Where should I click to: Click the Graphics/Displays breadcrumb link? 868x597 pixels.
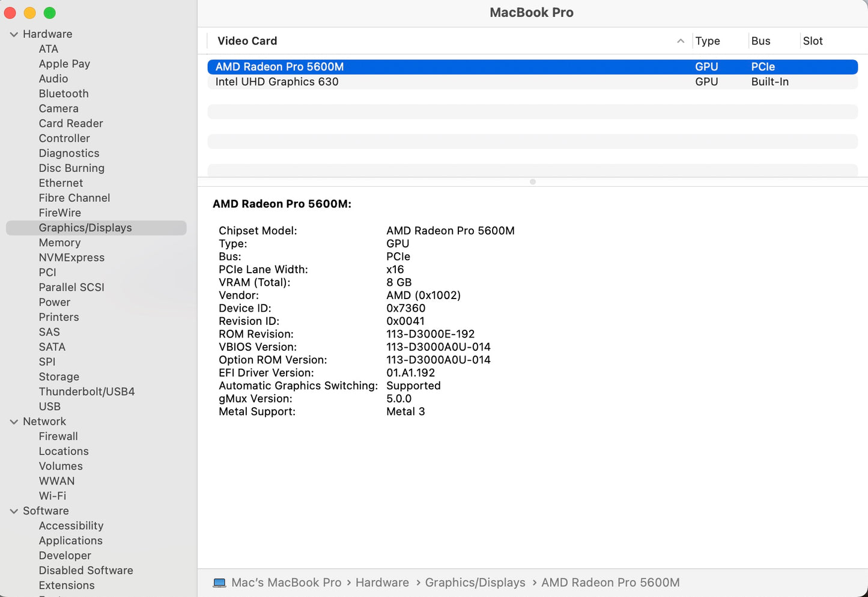pos(475,582)
